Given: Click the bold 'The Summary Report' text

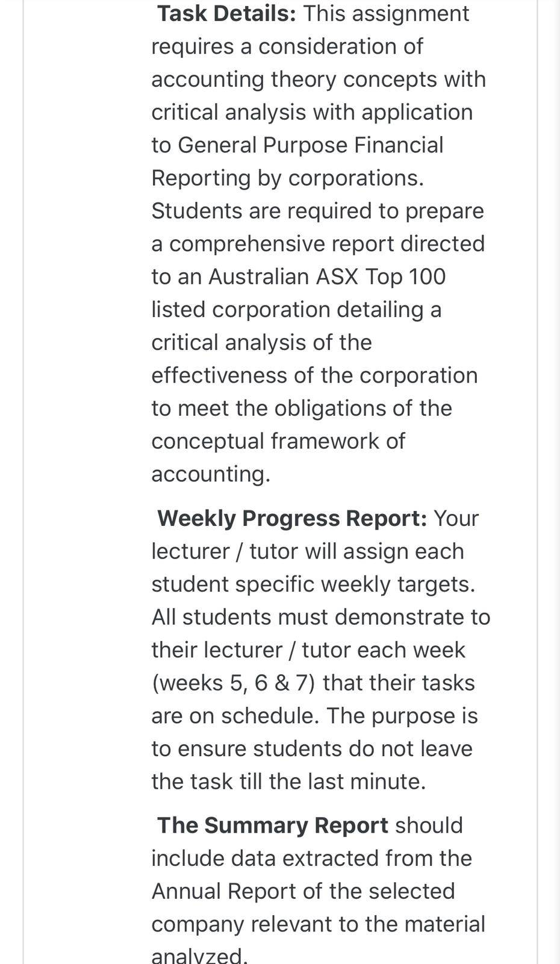Looking at the screenshot, I should [273, 825].
